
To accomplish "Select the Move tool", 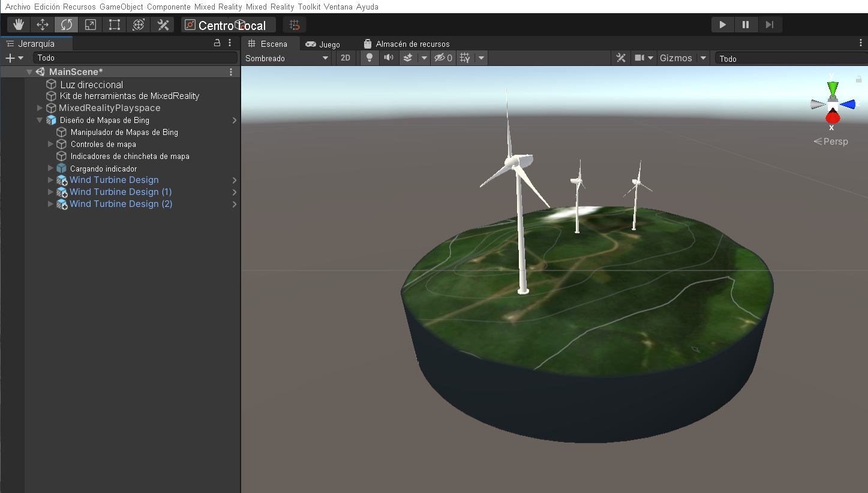I will pyautogui.click(x=43, y=25).
